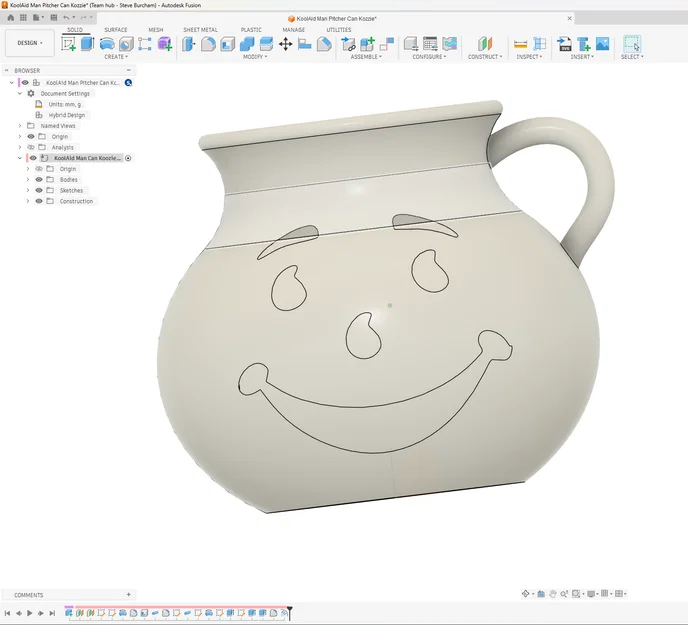Select the Hole tool
This screenshot has height=625, width=688.
click(x=126, y=44)
